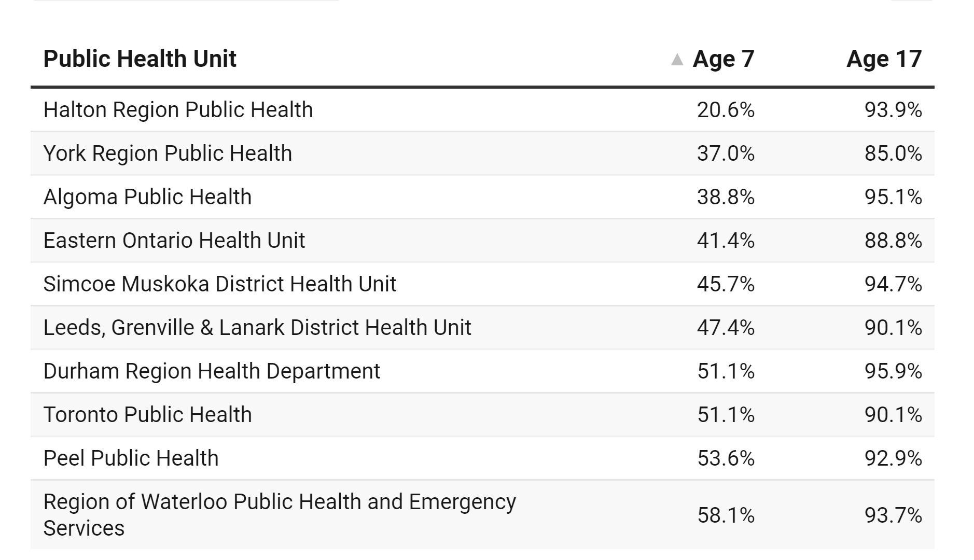Click Eastern Ontario Health Unit name
Viewport: 974px width, 560px height.
pos(174,241)
